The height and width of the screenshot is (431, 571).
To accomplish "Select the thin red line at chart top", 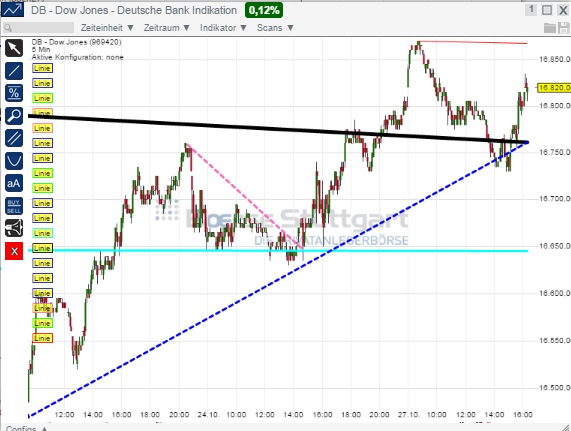I will point(473,42).
